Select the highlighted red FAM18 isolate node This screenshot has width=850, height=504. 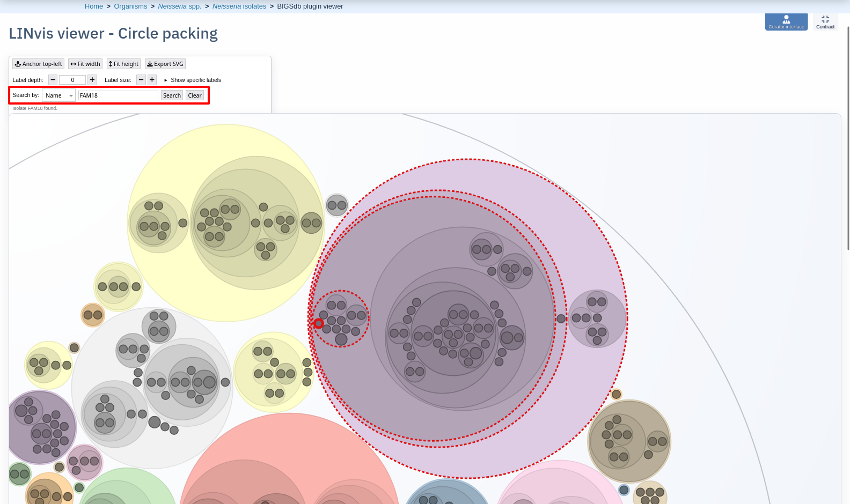pyautogui.click(x=319, y=323)
